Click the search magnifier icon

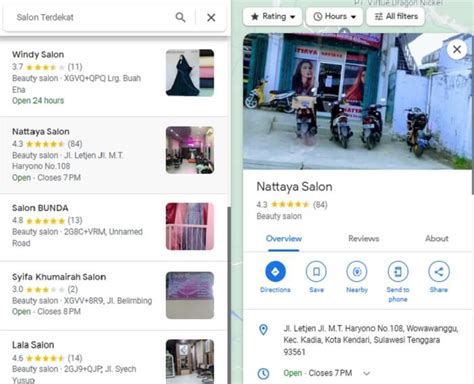coord(180,17)
